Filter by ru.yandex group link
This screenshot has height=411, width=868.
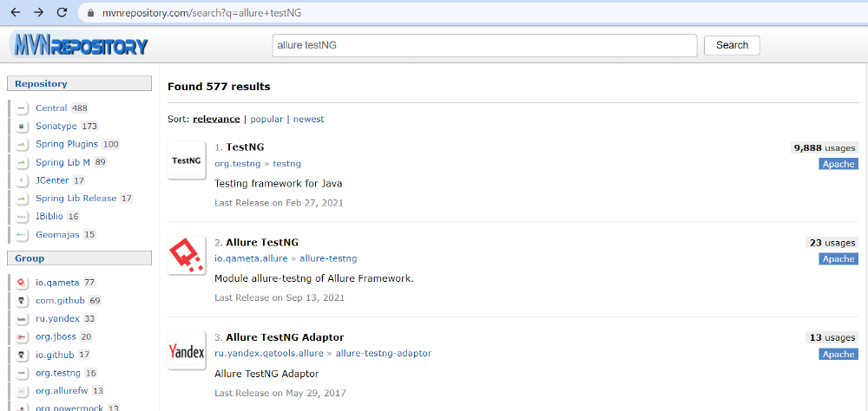58,318
